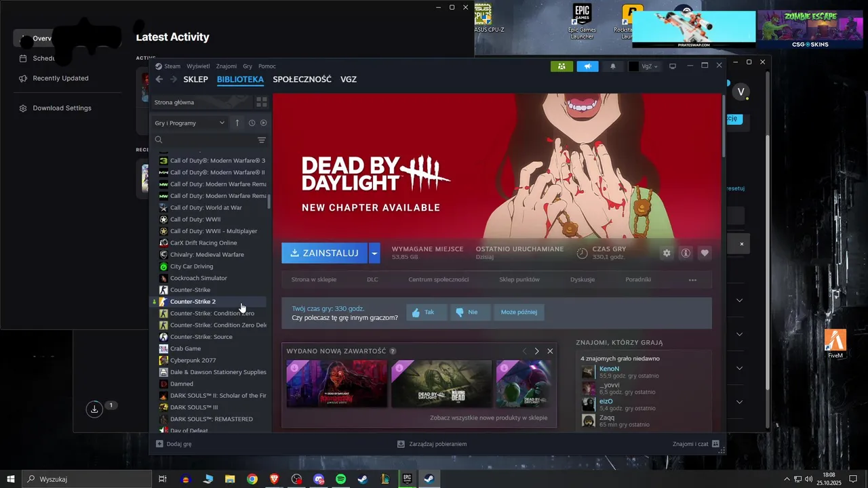Show next new content item arrow

coord(536,351)
